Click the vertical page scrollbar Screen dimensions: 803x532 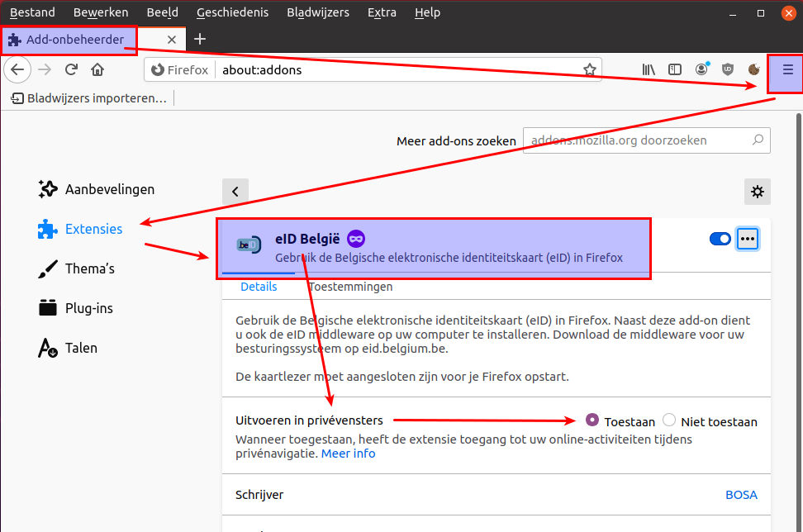[798, 321]
